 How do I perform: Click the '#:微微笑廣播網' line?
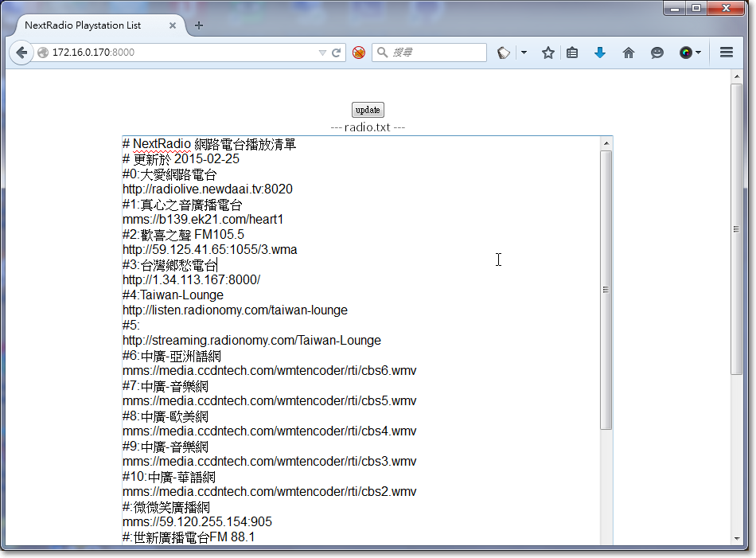(x=166, y=507)
